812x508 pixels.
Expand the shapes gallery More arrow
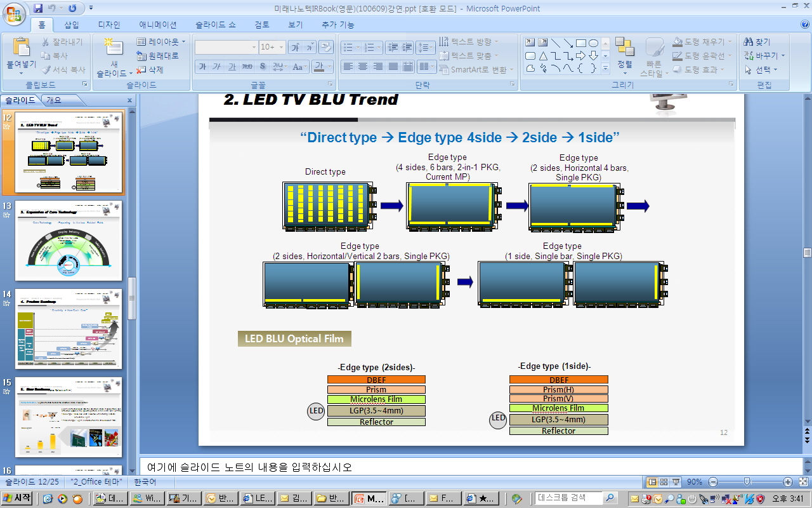(605, 68)
